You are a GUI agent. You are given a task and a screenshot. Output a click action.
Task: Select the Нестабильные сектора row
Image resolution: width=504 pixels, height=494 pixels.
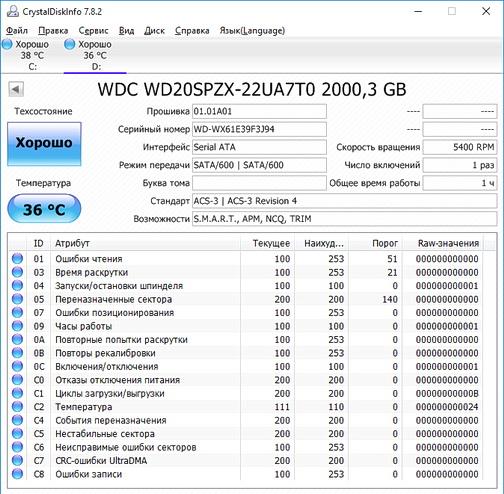(246, 433)
